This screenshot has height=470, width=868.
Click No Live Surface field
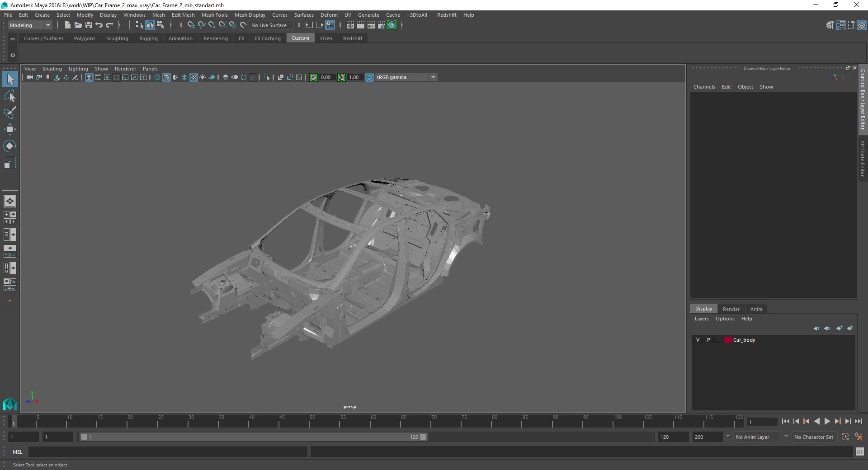pos(271,25)
